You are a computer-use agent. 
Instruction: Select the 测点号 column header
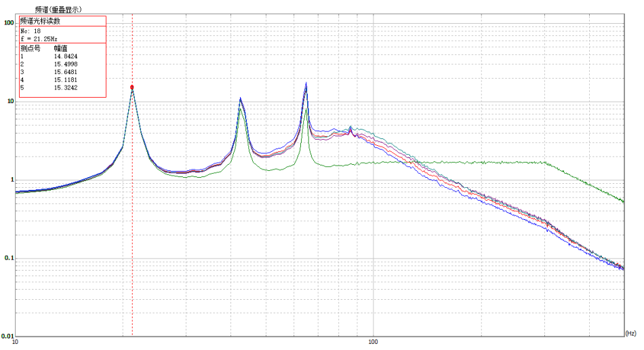point(31,48)
